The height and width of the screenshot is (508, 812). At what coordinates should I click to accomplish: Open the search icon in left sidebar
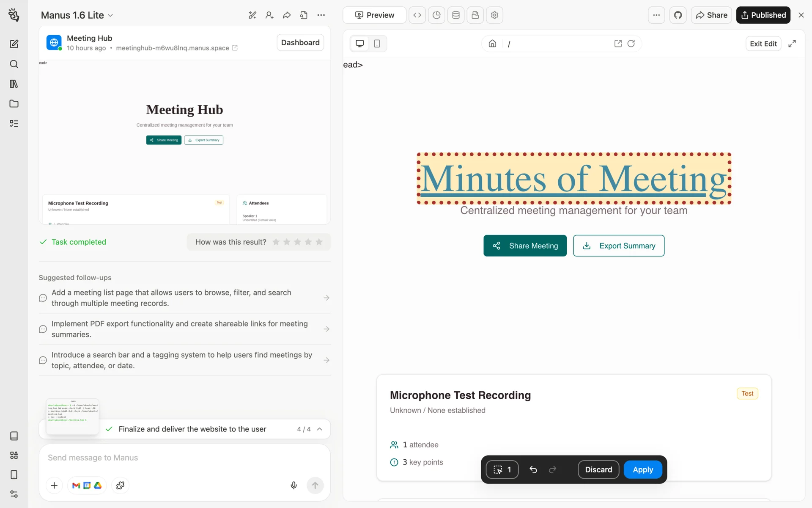pyautogui.click(x=14, y=64)
